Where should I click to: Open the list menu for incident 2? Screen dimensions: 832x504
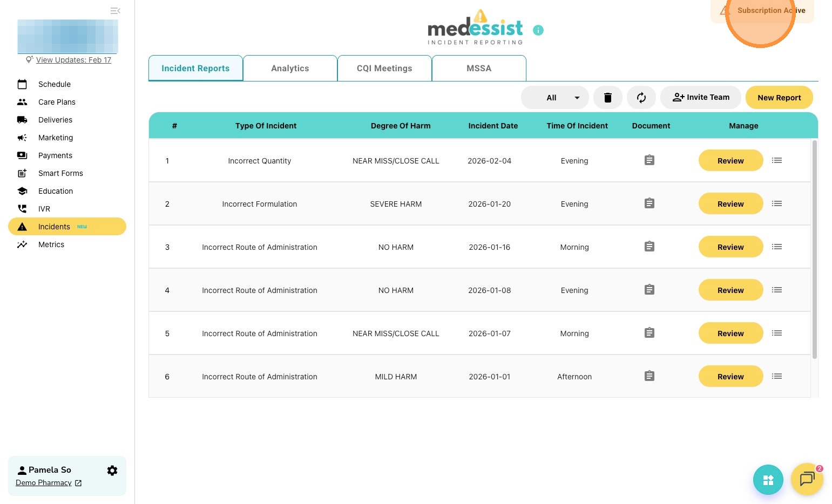tap(777, 203)
